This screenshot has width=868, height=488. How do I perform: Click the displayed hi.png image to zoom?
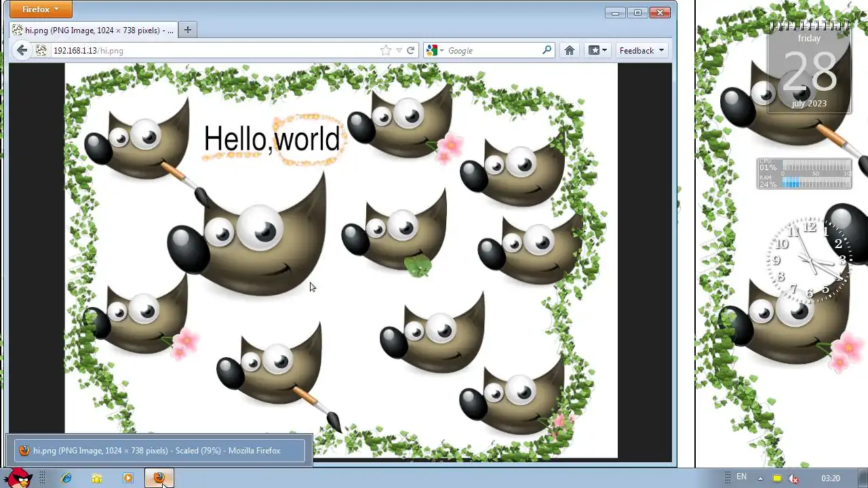341,261
